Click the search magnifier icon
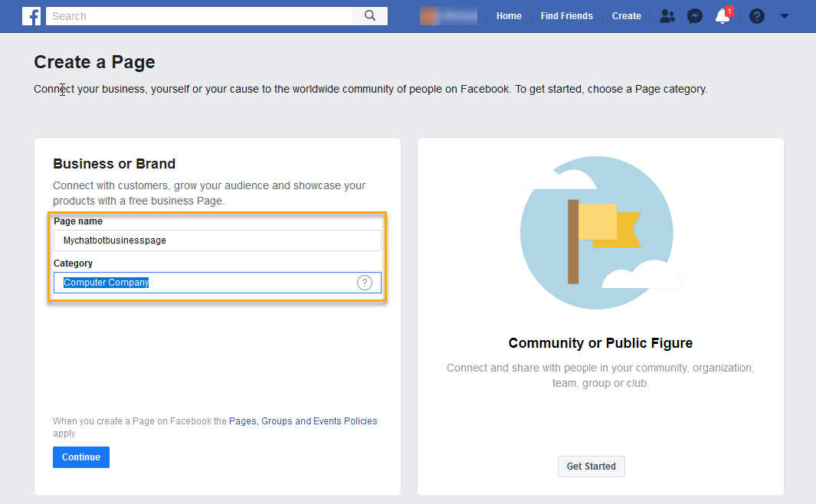The image size is (816, 504). tap(370, 16)
